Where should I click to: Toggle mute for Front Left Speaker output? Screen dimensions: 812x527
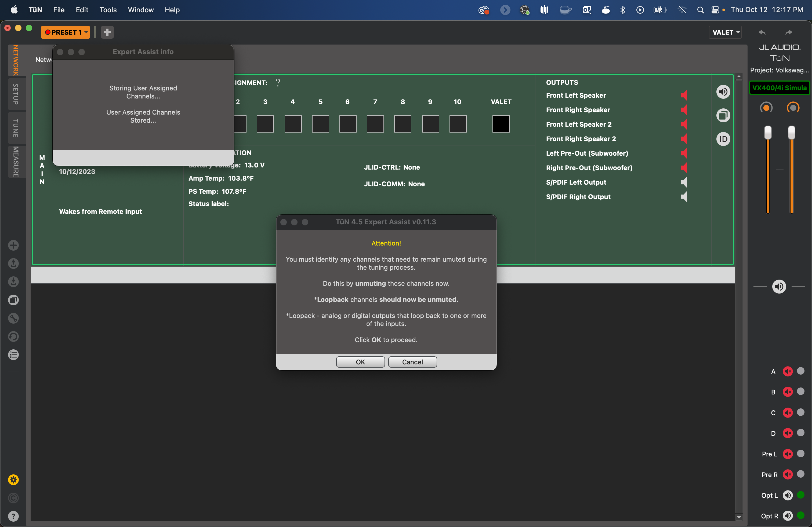[684, 95]
